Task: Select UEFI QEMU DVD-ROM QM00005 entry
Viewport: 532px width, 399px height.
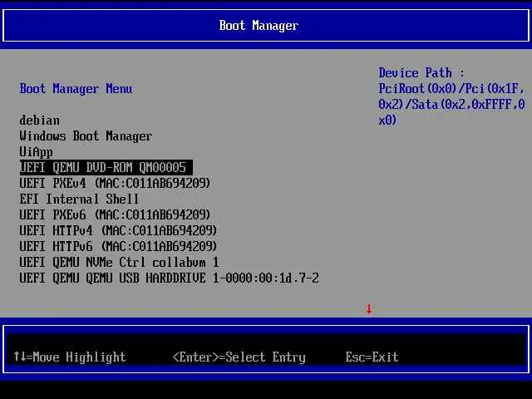Action: [106, 168]
